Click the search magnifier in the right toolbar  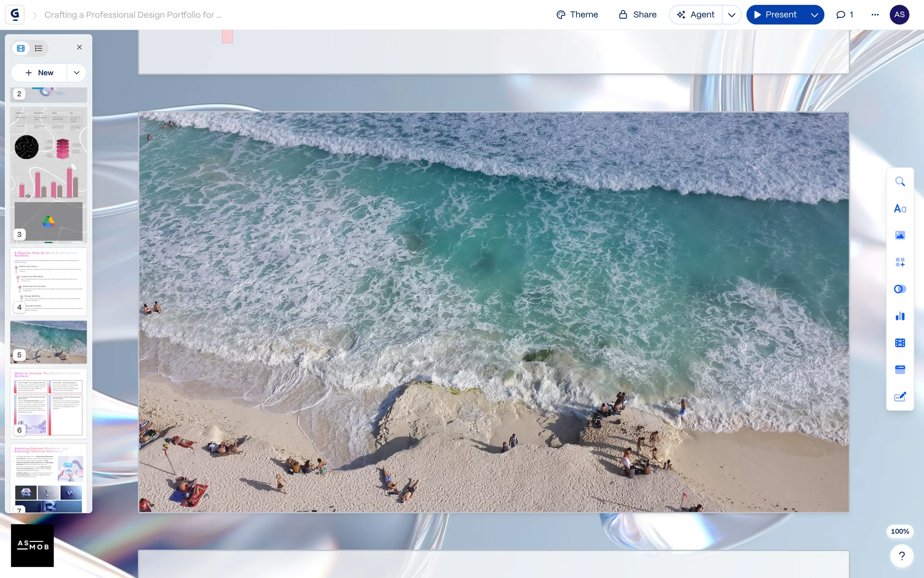tap(899, 182)
